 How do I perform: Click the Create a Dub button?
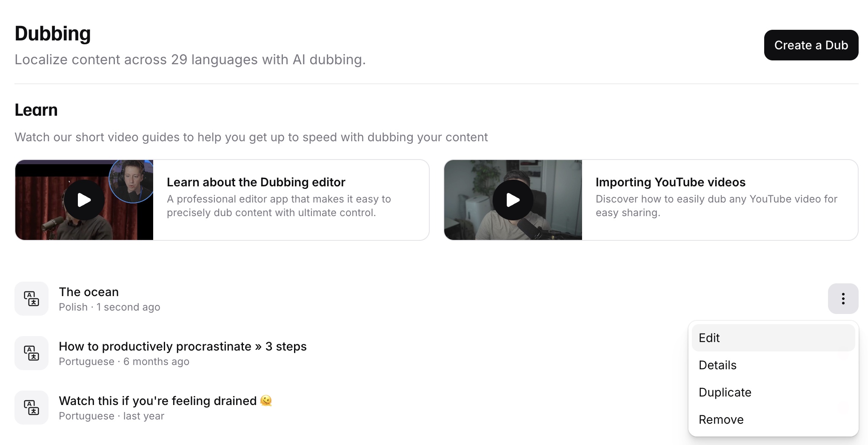click(811, 45)
